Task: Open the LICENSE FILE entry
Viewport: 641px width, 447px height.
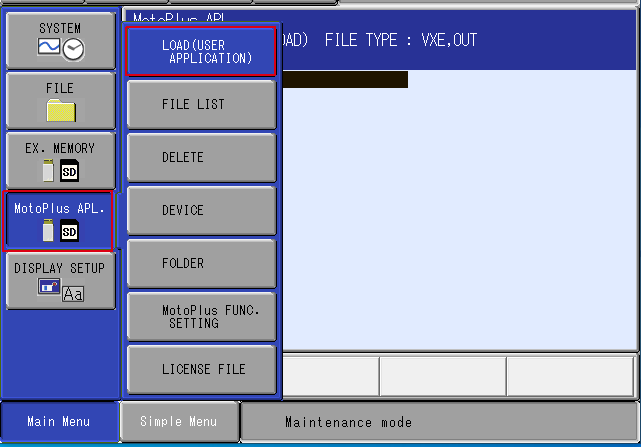Action: tap(202, 369)
